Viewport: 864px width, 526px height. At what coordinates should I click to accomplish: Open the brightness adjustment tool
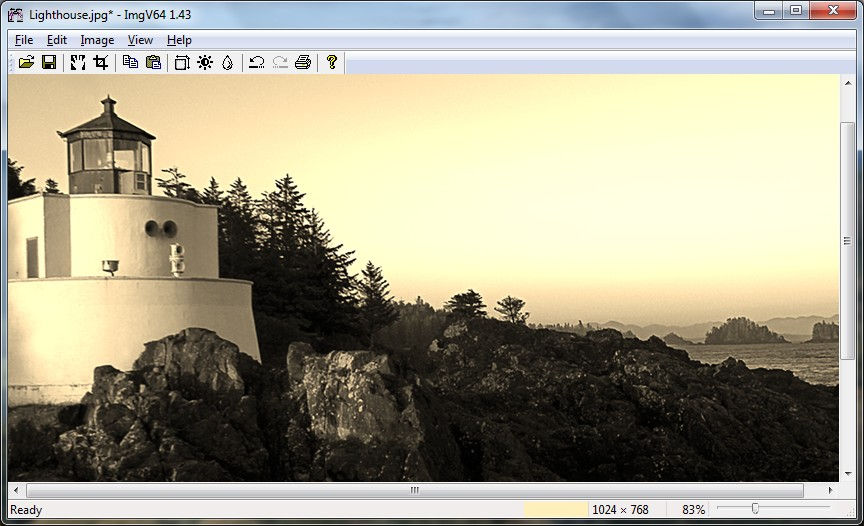205,62
